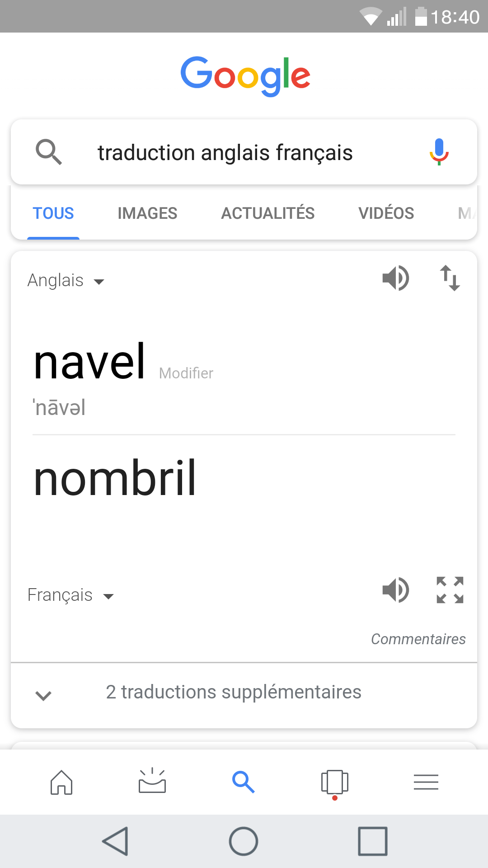Viewport: 488px width, 868px height.
Task: Click the Modifier link next to navel
Action: pyautogui.click(x=186, y=373)
